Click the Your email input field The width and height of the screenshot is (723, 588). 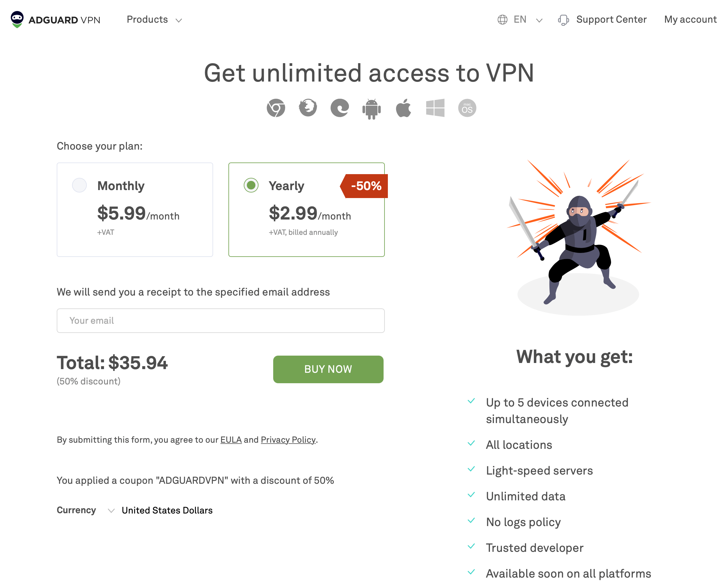(220, 320)
